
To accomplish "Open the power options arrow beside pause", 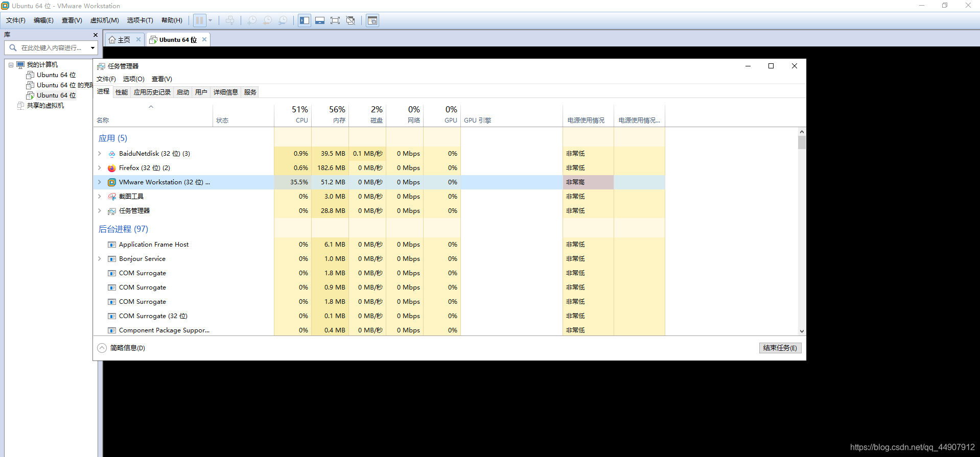I will coord(210,20).
